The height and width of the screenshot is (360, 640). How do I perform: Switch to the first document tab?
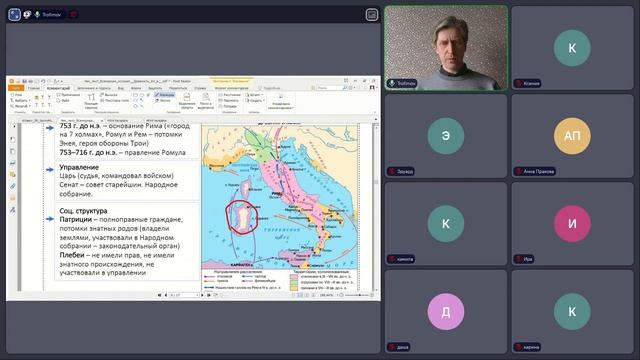pyautogui.click(x=37, y=120)
